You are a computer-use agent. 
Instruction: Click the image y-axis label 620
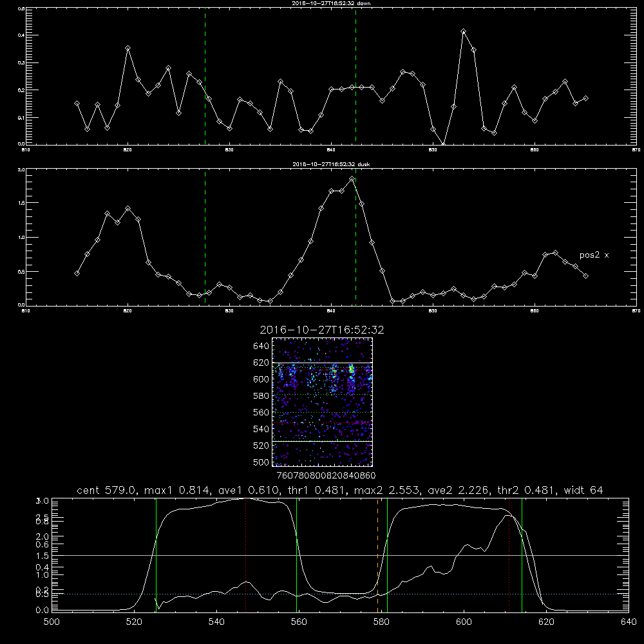coord(261,363)
